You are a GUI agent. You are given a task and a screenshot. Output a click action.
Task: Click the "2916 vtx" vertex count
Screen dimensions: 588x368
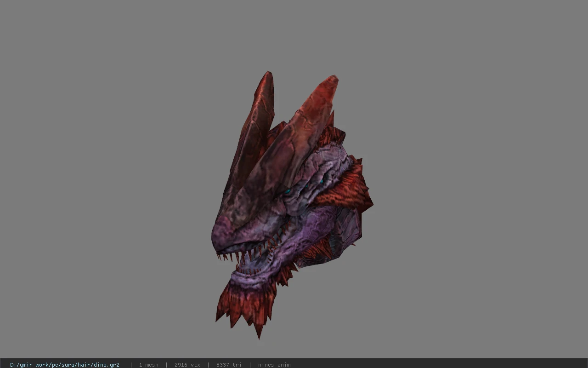coord(187,365)
